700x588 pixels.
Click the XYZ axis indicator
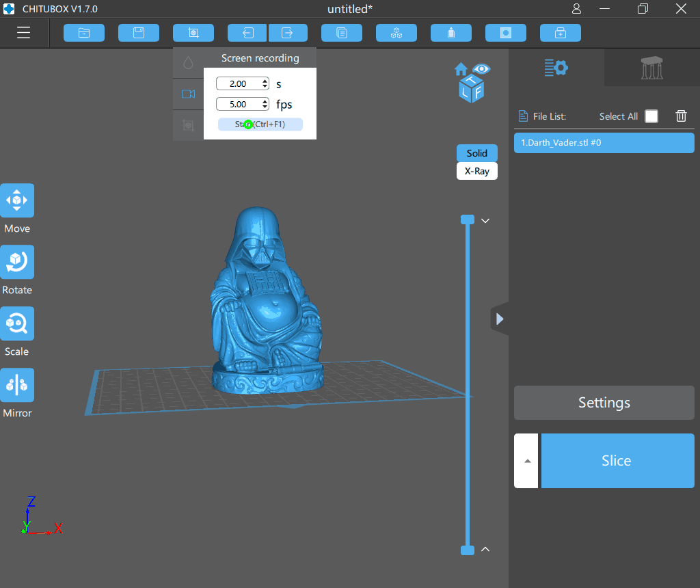pyautogui.click(x=42, y=516)
